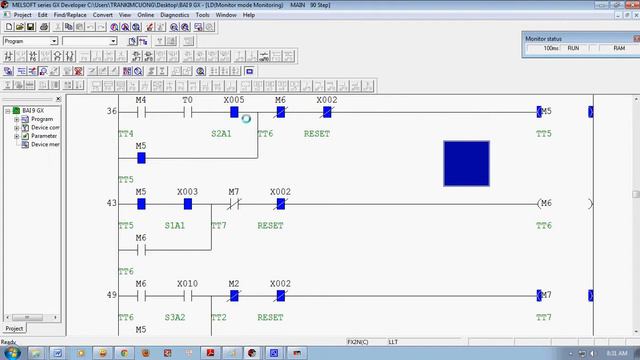Click the red stop monitor icon

click(x=79, y=71)
